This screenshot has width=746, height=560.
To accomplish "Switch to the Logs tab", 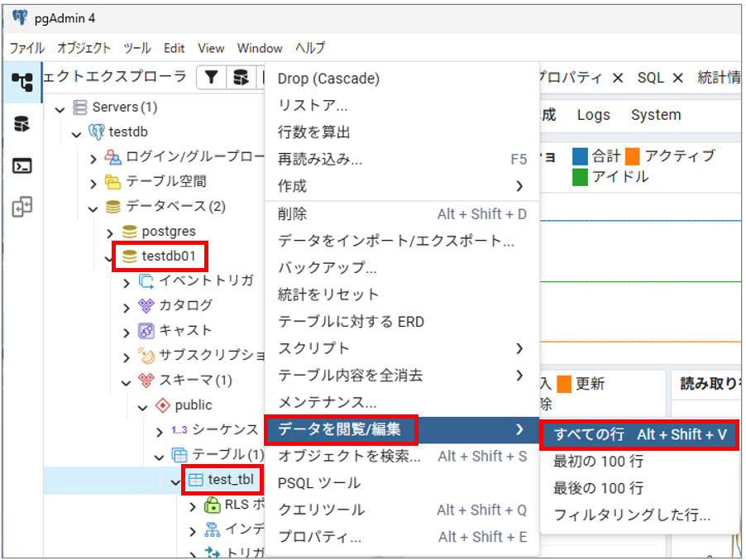I will [593, 115].
